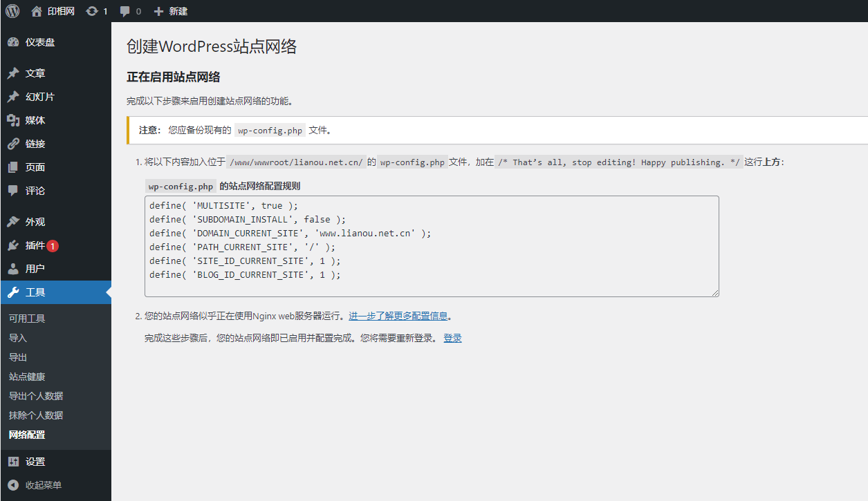Click the MULTISITE define line

[223, 205]
